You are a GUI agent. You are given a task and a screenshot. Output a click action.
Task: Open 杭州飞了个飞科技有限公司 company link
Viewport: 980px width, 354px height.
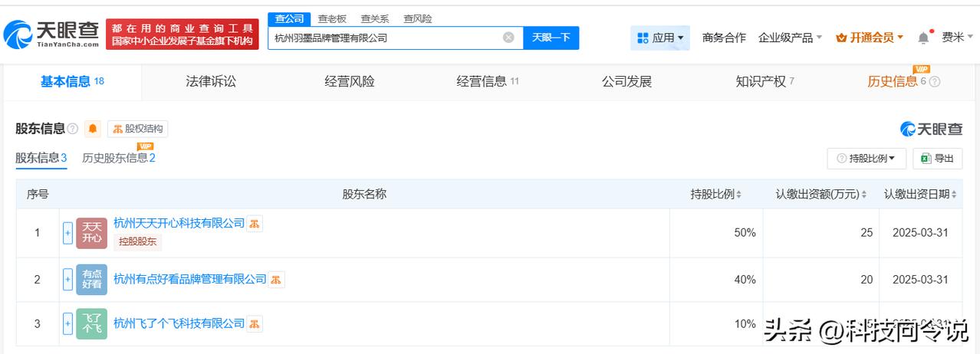179,323
